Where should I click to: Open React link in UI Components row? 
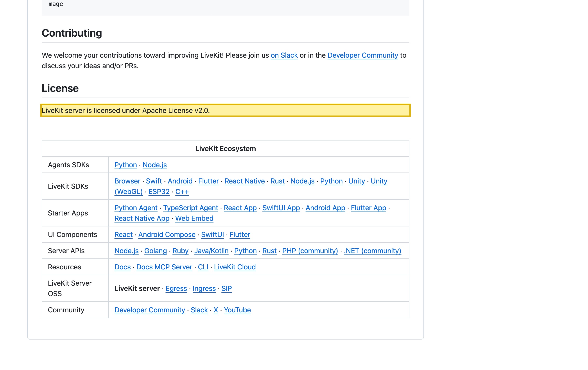click(x=123, y=235)
